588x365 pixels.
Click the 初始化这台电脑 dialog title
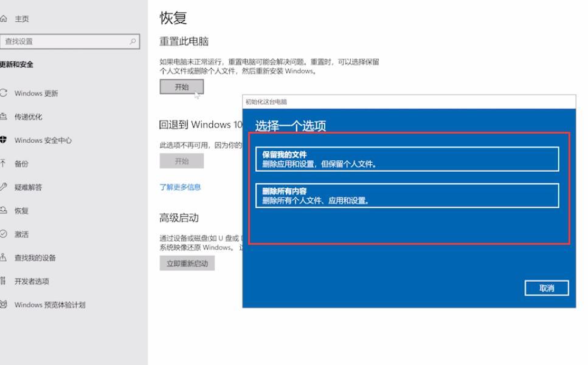coord(266,102)
